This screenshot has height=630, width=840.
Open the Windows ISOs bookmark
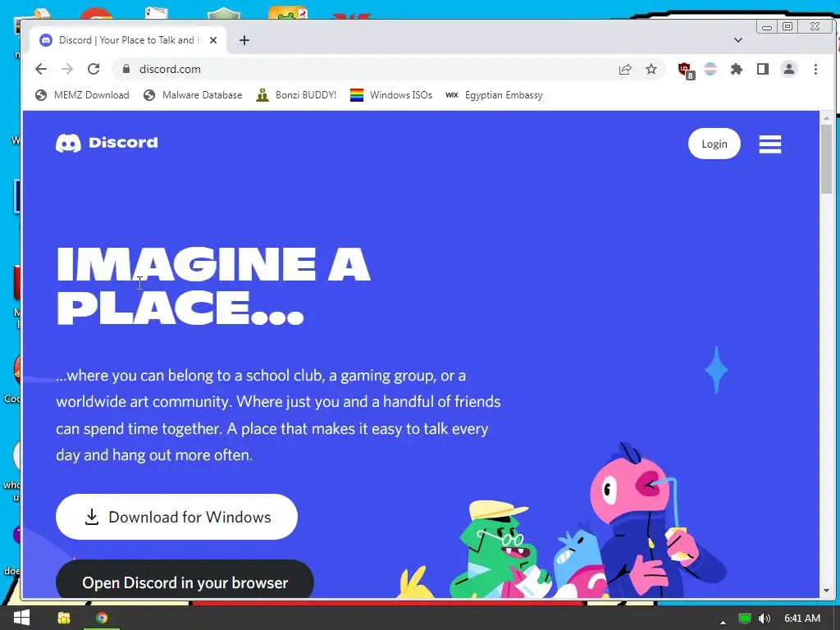[391, 95]
